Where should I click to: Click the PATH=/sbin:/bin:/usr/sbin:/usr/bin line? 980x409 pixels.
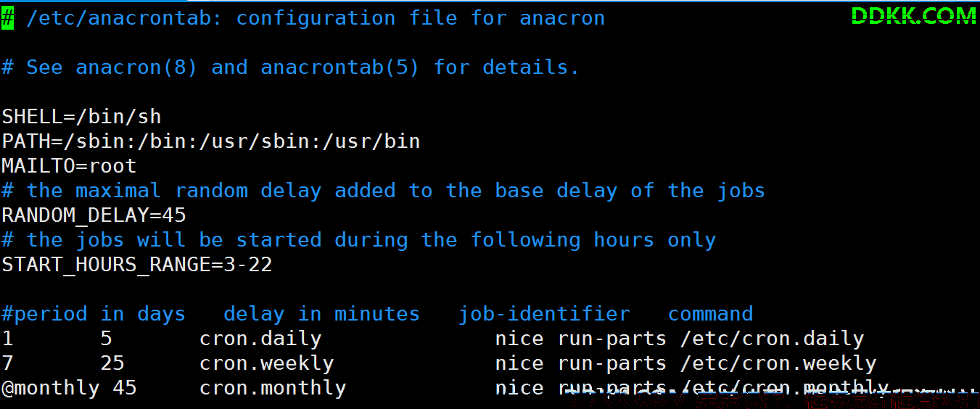click(211, 141)
